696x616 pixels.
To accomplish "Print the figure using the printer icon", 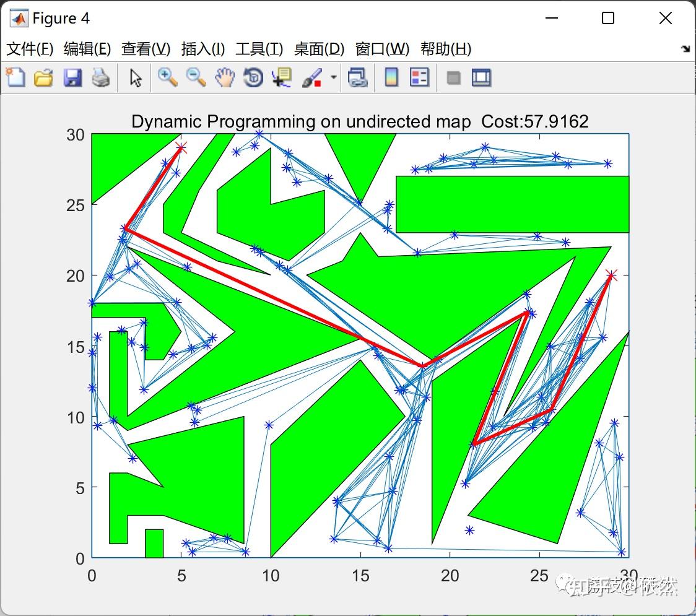I will [101, 78].
